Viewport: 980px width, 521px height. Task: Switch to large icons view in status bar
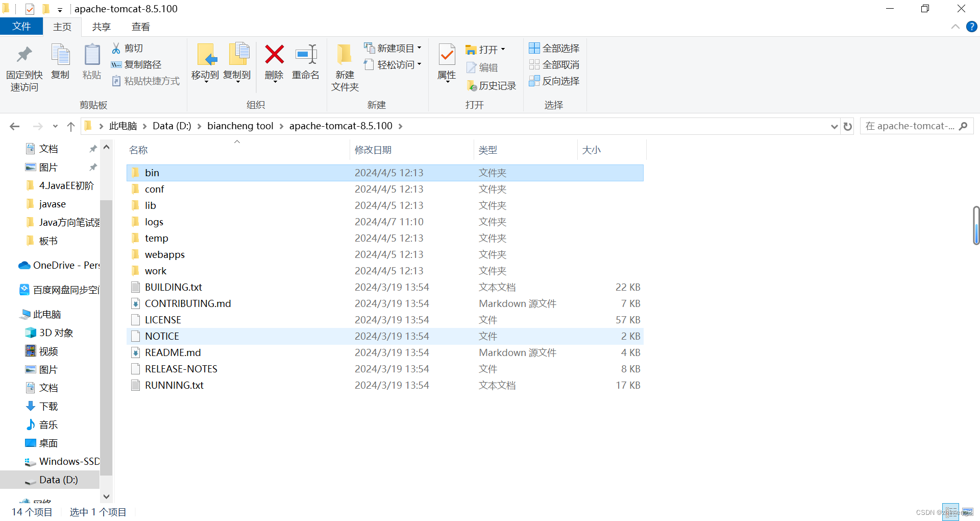tap(968, 512)
